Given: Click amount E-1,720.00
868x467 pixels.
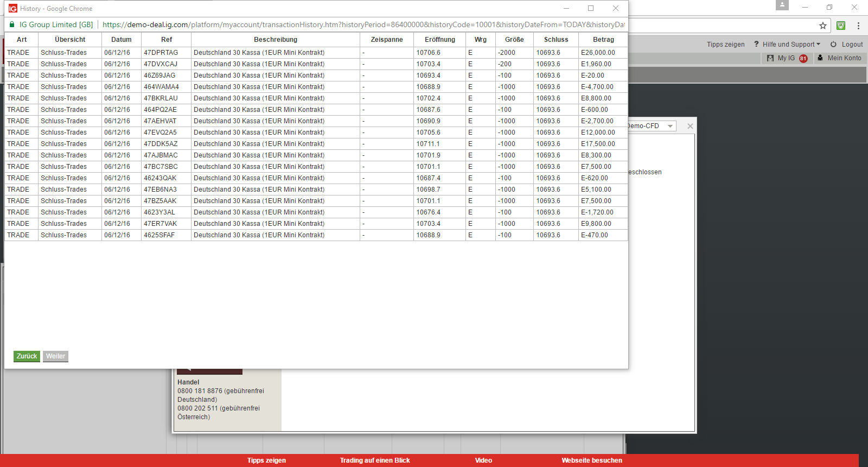Looking at the screenshot, I should point(597,212).
